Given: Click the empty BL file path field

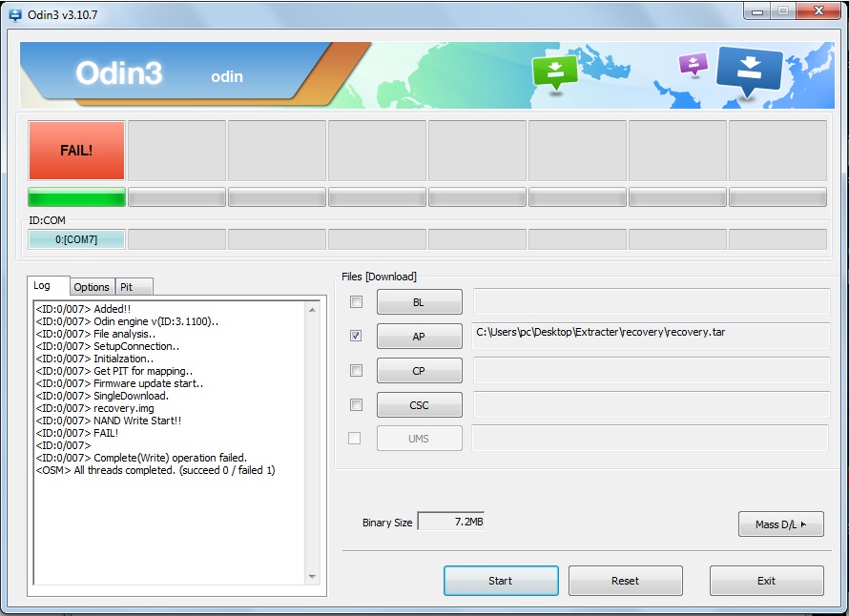Looking at the screenshot, I should (652, 302).
